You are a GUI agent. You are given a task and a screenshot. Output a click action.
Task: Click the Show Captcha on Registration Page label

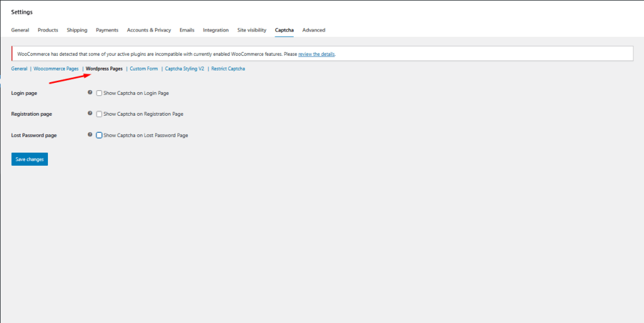tap(143, 114)
